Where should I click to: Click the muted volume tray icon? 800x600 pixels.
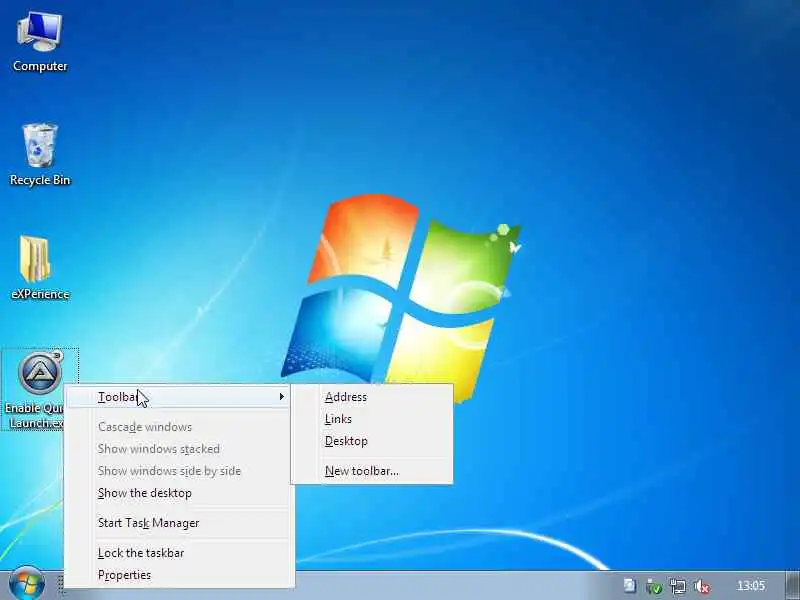pyautogui.click(x=703, y=586)
